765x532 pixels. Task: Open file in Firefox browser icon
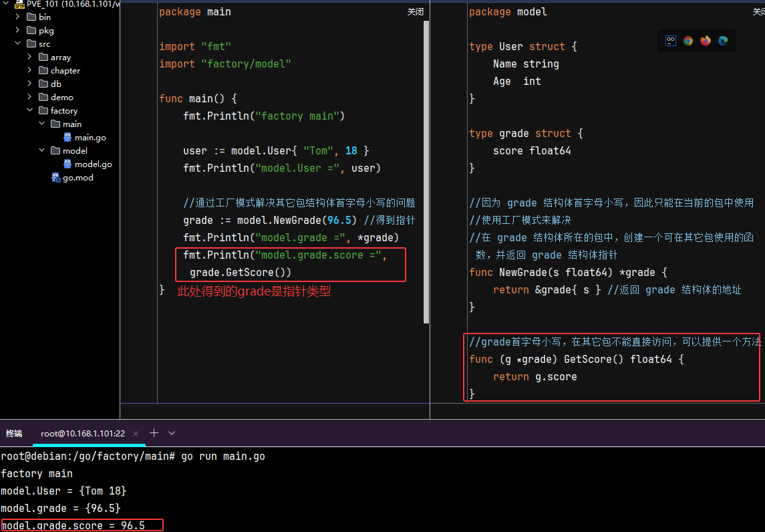click(x=706, y=41)
